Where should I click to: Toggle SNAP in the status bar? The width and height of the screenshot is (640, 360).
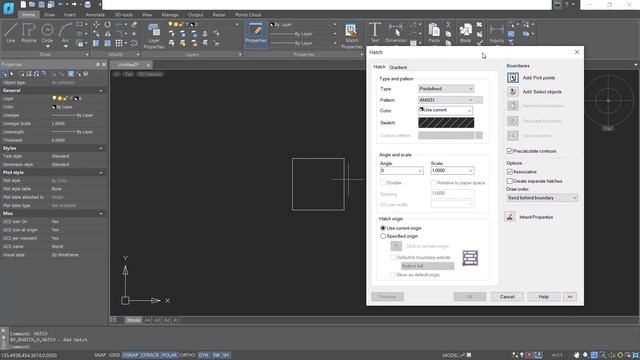pos(100,355)
